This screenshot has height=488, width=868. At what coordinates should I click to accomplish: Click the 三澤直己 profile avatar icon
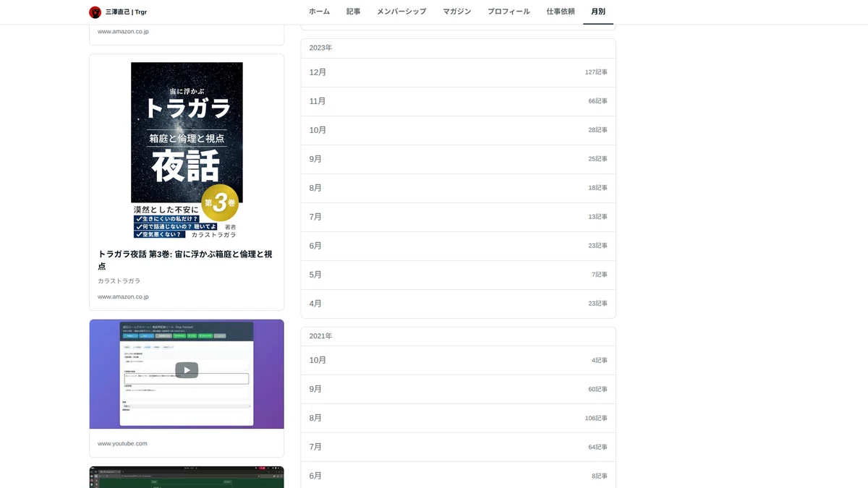[x=95, y=12]
